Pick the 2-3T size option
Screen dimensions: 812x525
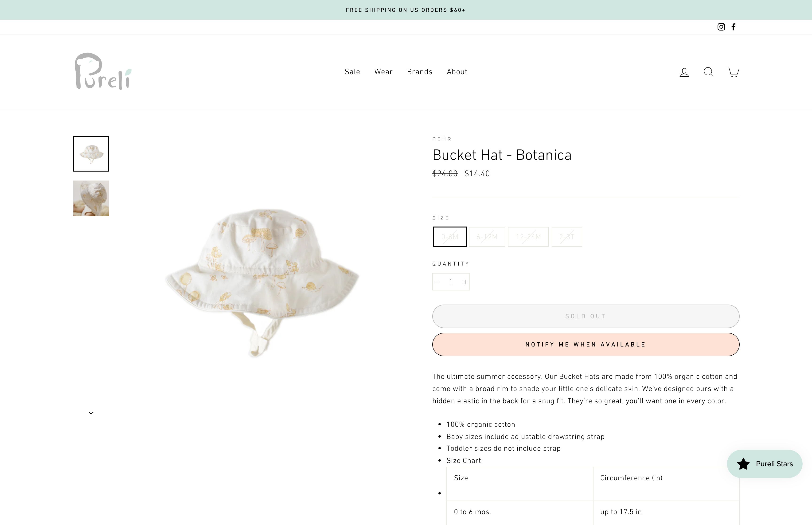coord(567,237)
